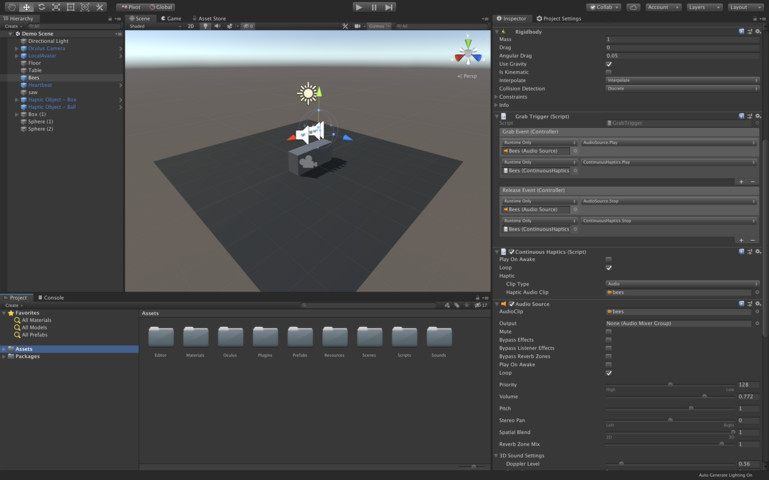Click the Volume slider in Audio Source
Viewport: 769px width, 480px height.
(x=668, y=397)
